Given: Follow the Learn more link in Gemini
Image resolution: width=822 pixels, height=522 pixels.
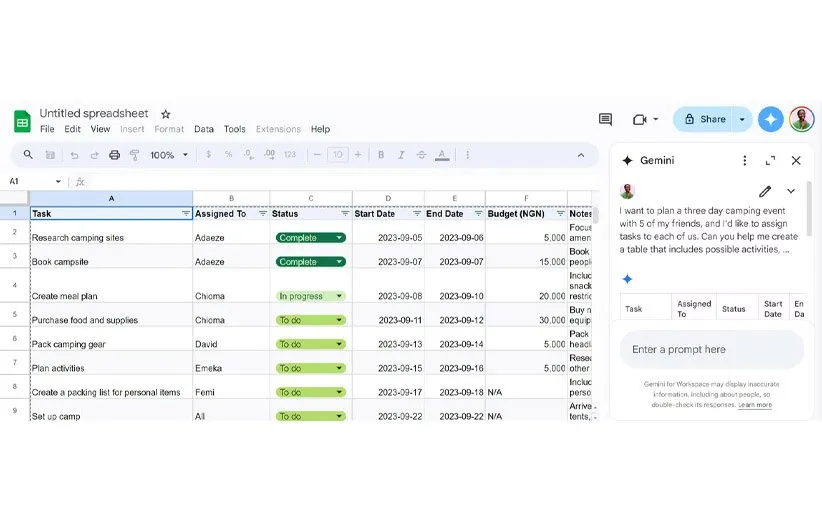Looking at the screenshot, I should [755, 405].
